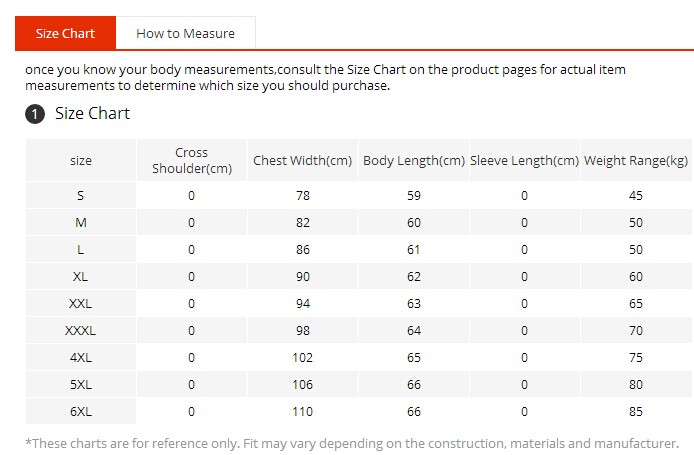The image size is (694, 455).
Task: Click the Weight Range(kg) column header
Action: pyautogui.click(x=636, y=161)
